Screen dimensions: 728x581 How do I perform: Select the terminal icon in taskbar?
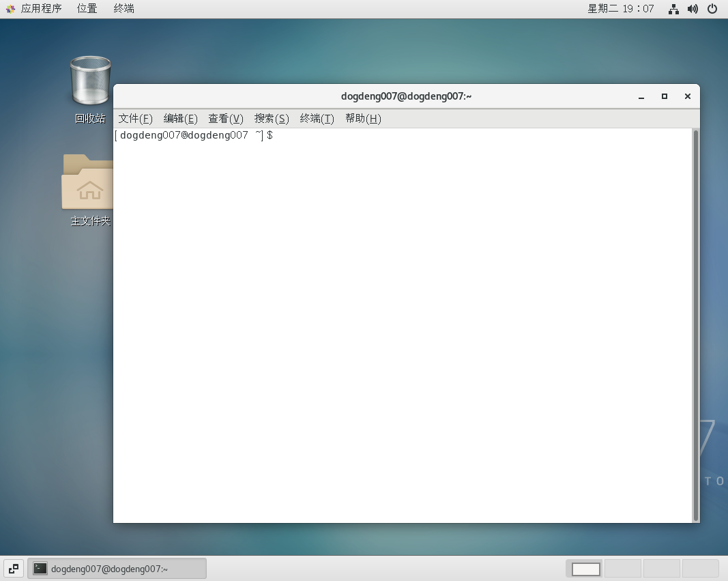40,569
